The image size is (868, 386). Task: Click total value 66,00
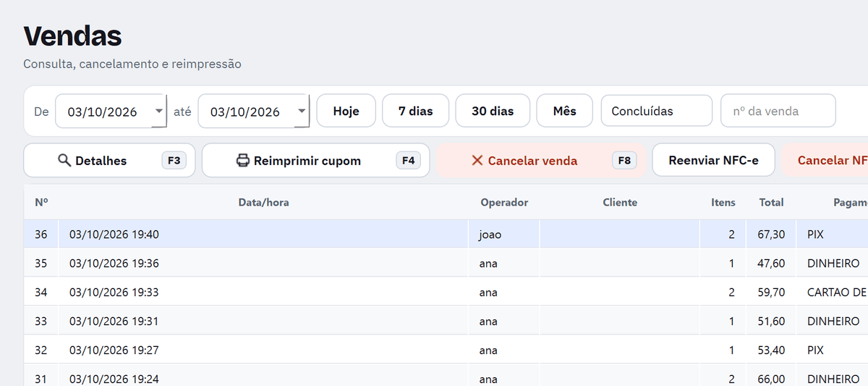pyautogui.click(x=771, y=379)
